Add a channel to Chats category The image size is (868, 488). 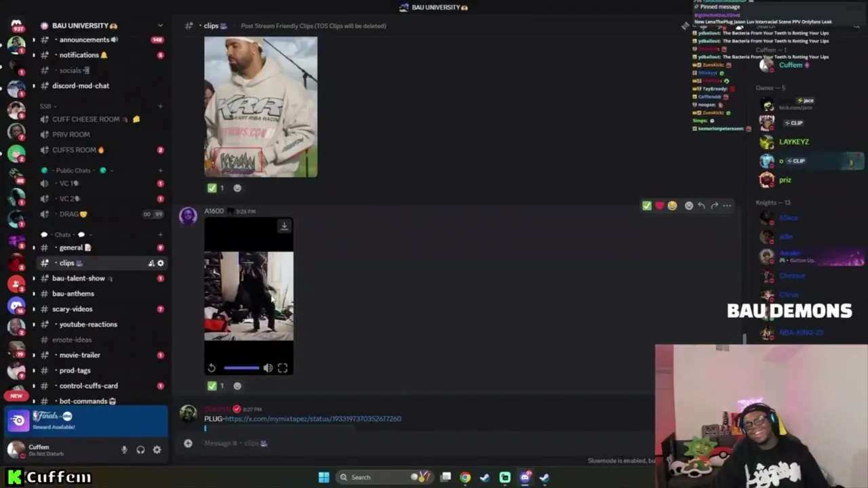[161, 235]
